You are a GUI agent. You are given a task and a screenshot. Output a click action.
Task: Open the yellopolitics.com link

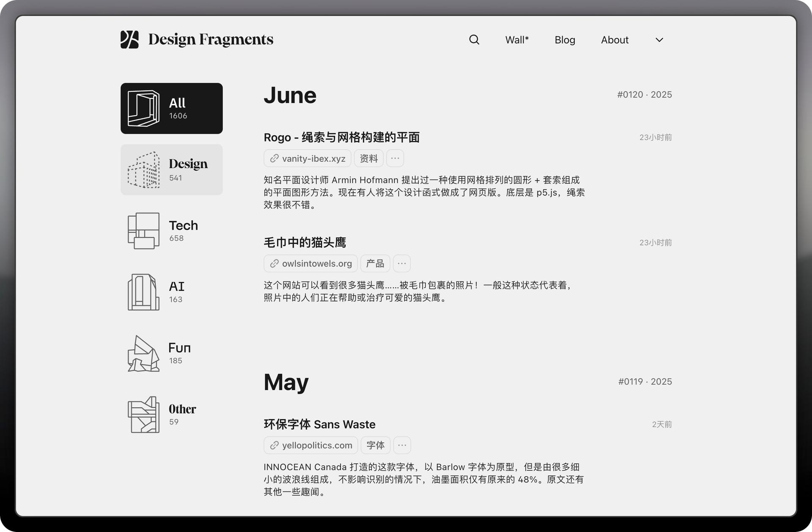coord(311,445)
